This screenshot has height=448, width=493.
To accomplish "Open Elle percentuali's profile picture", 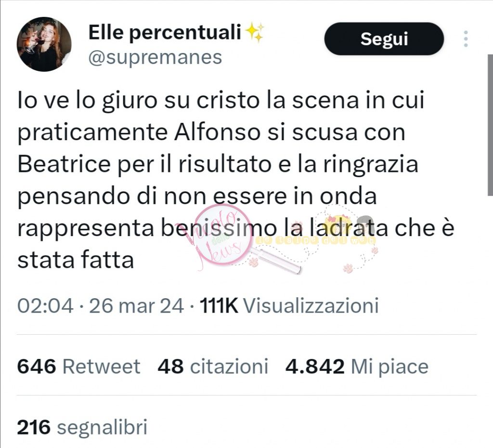I will click(x=44, y=44).
